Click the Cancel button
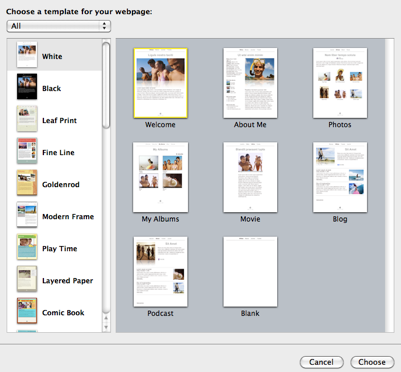Screen dimensions: 401x372 click(321, 362)
